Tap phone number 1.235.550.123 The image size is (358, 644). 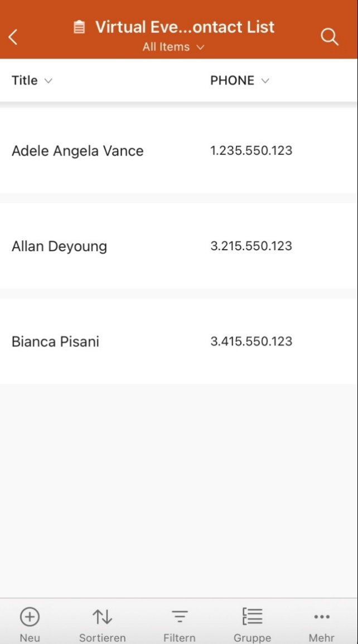(x=251, y=150)
